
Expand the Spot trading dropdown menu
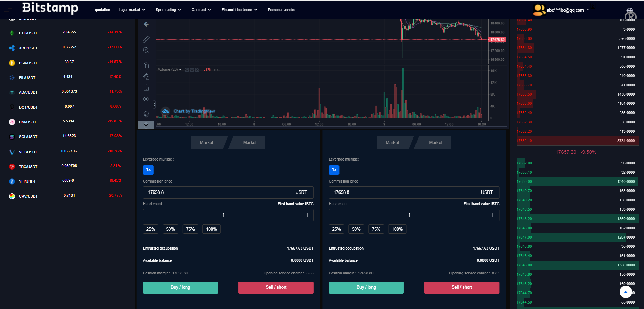168,10
